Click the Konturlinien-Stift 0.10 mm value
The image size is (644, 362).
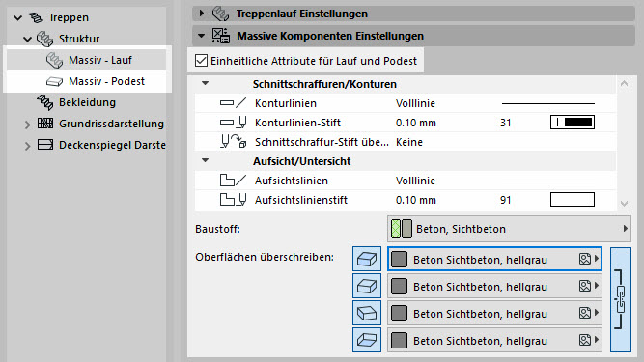tap(415, 123)
